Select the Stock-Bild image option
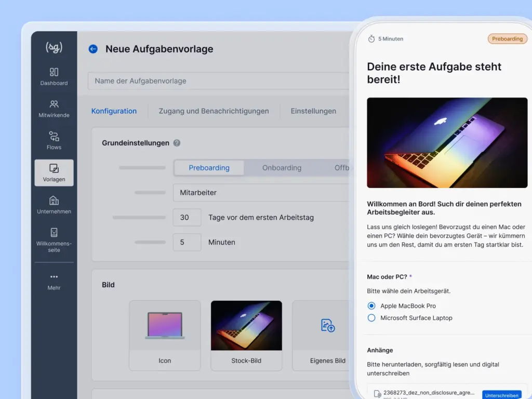This screenshot has height=399, width=532. tap(246, 335)
